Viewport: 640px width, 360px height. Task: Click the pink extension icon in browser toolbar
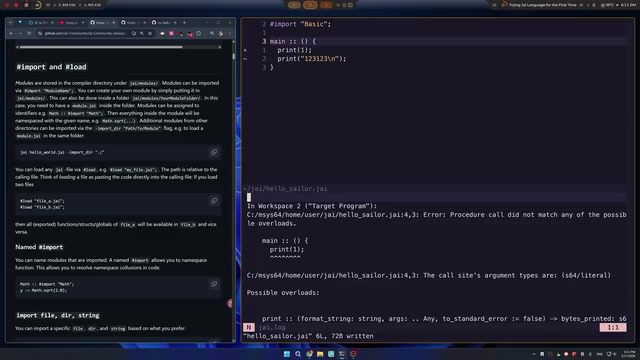click(171, 33)
